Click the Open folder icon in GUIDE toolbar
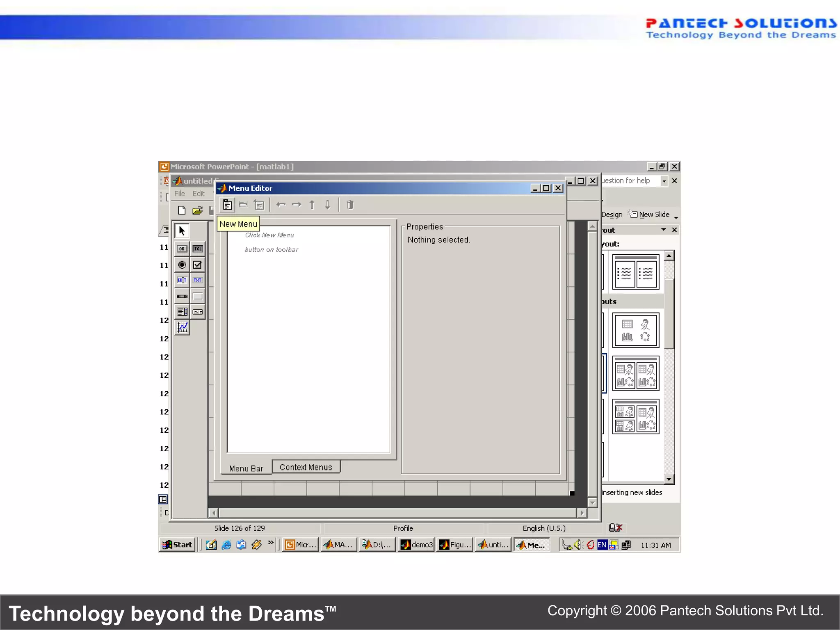 pos(198,210)
